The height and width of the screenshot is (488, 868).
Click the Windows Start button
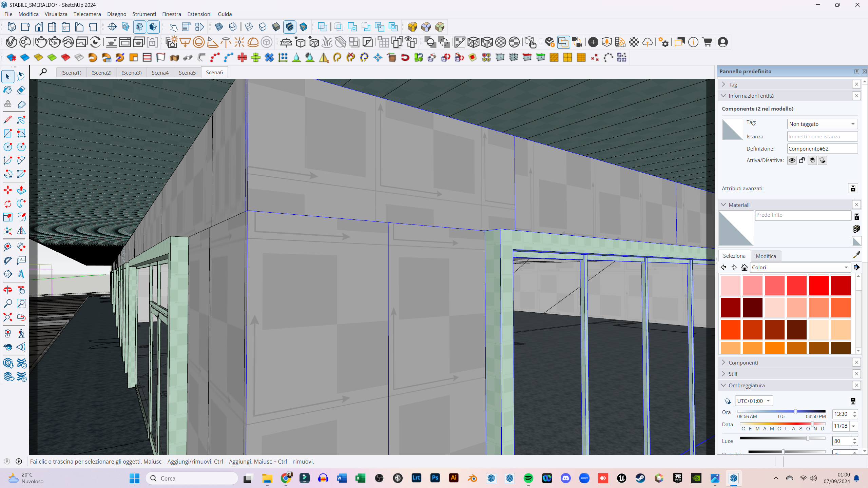click(x=134, y=478)
